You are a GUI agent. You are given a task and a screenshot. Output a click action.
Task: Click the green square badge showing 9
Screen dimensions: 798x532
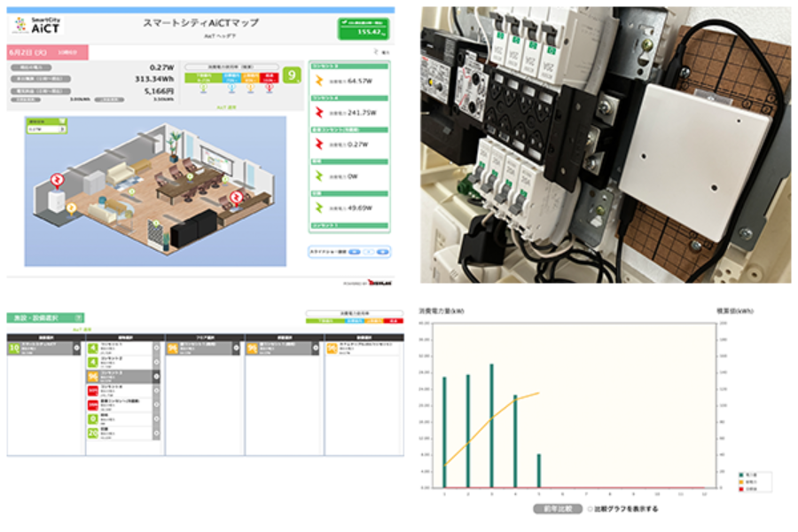(x=292, y=75)
